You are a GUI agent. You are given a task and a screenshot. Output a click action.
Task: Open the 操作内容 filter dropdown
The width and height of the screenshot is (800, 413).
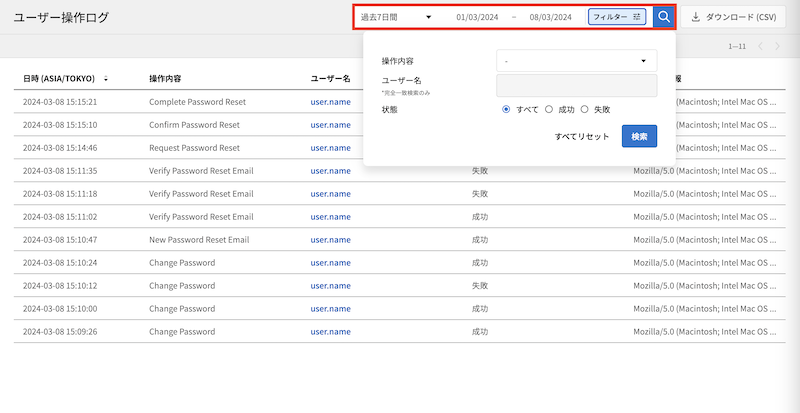click(577, 61)
